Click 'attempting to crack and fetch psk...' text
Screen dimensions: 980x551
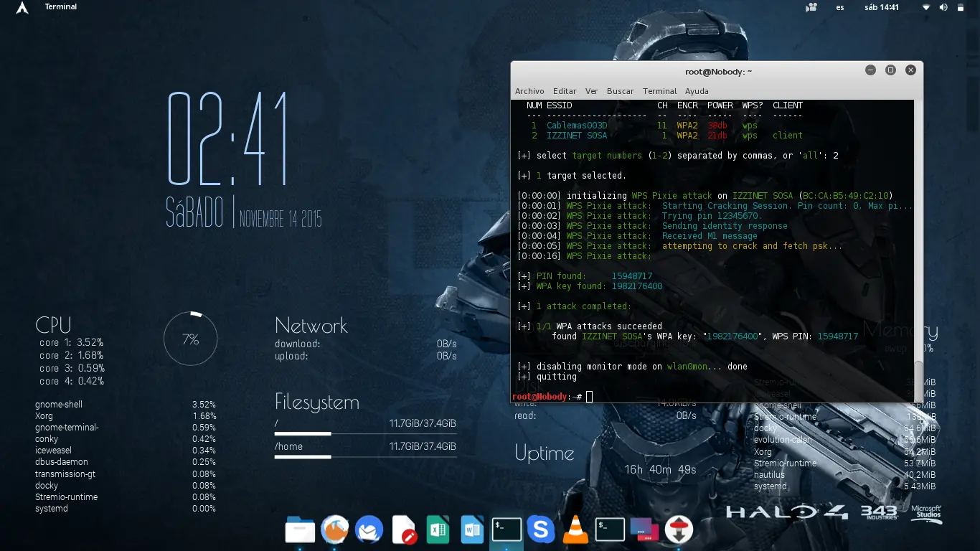[753, 246]
